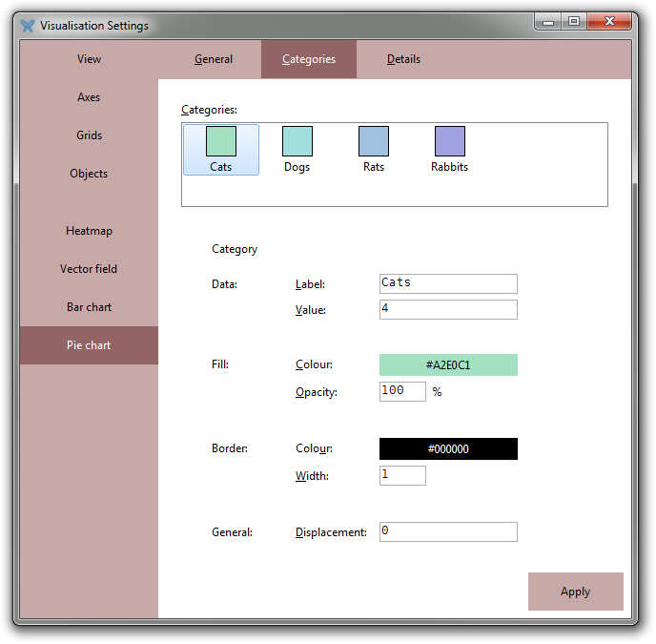Focus the Displacement input box
This screenshot has width=656, height=644.
point(448,531)
